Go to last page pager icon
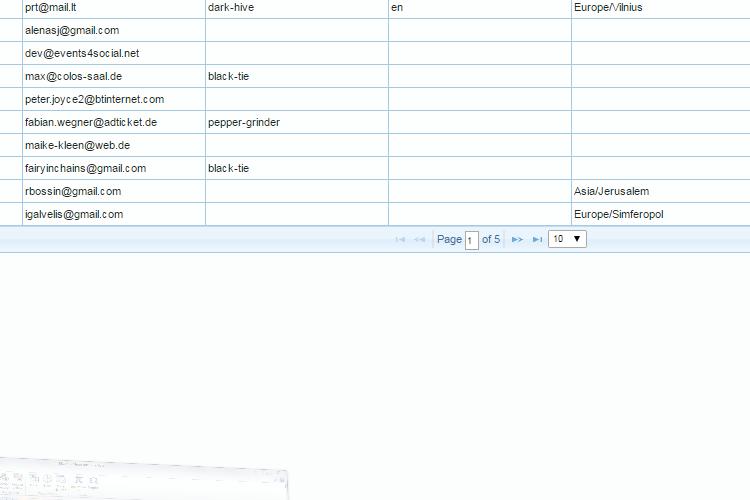Image resolution: width=750 pixels, height=500 pixels. pos(537,239)
